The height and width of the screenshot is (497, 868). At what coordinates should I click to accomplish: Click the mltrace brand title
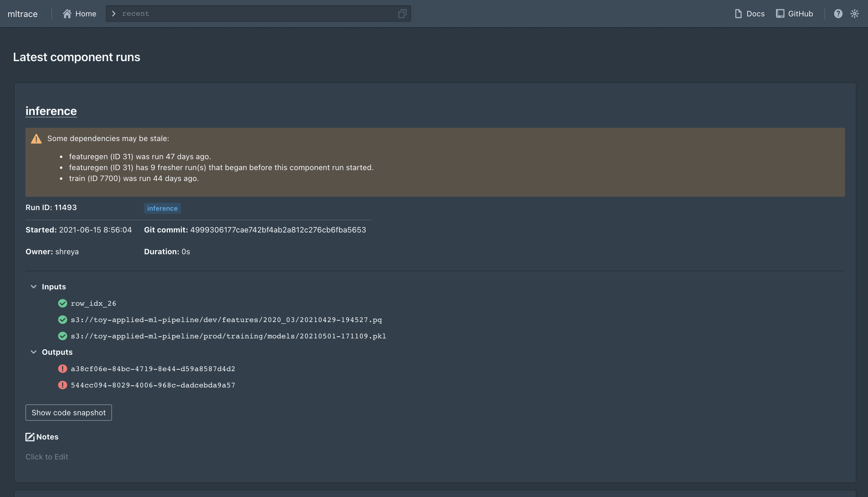(22, 14)
